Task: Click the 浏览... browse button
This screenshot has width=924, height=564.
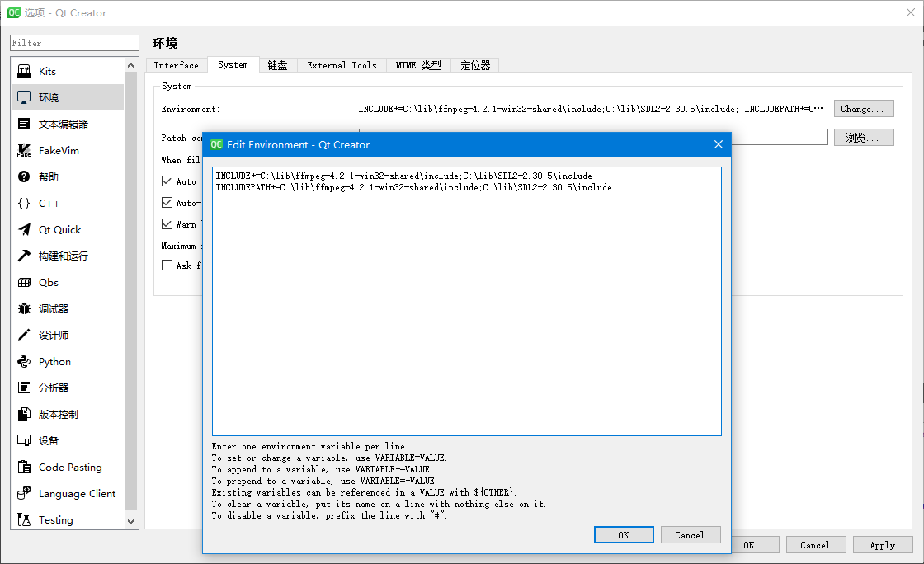Action: pos(863,138)
